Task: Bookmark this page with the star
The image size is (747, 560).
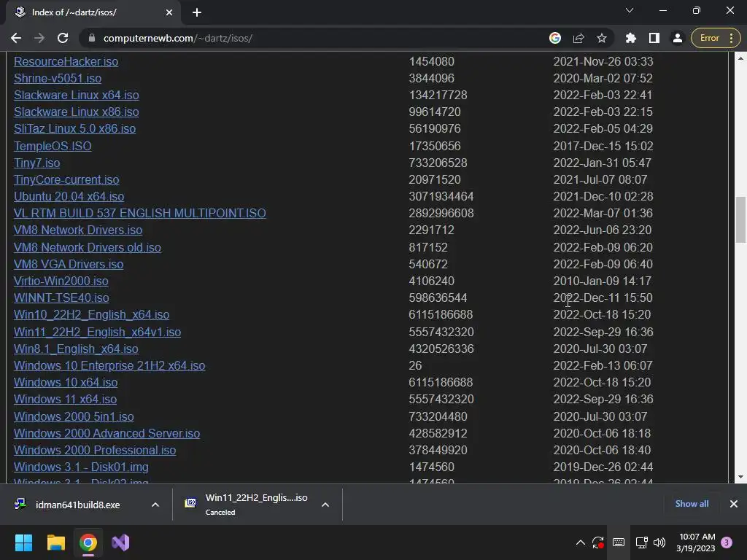Action: [602, 38]
